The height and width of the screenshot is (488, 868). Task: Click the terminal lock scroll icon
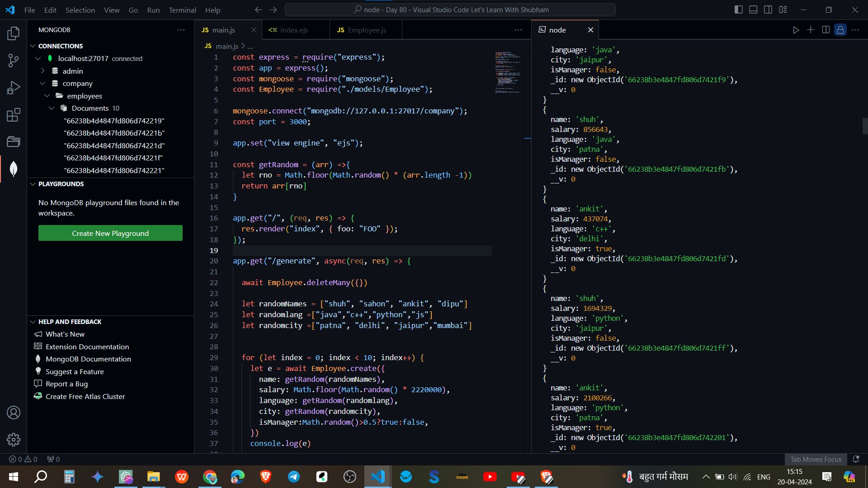pyautogui.click(x=840, y=30)
